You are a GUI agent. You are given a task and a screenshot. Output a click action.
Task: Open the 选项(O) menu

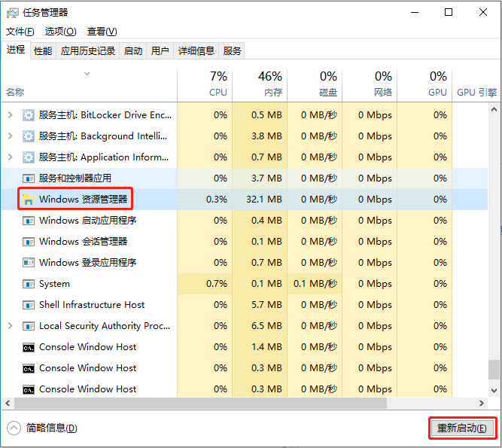[60, 32]
